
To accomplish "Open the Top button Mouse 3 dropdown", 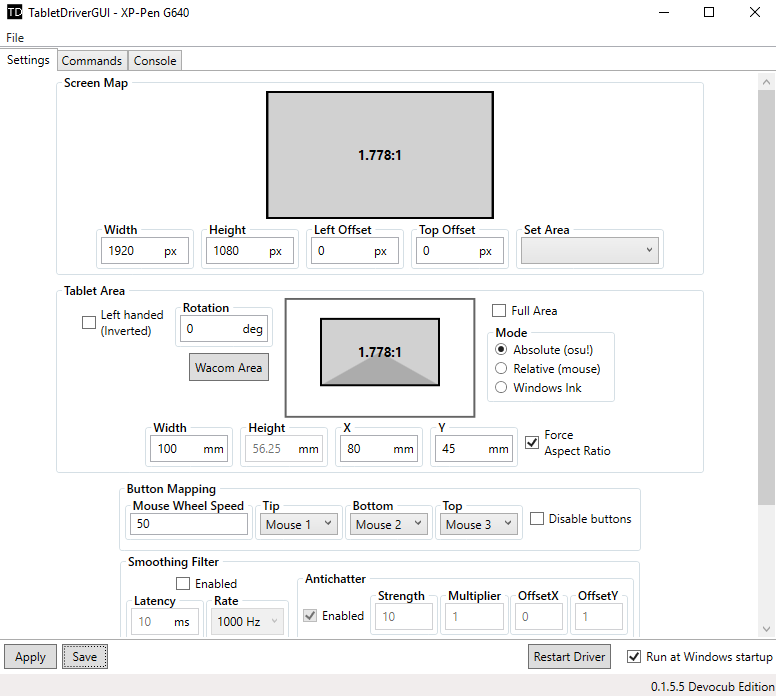I will point(479,524).
